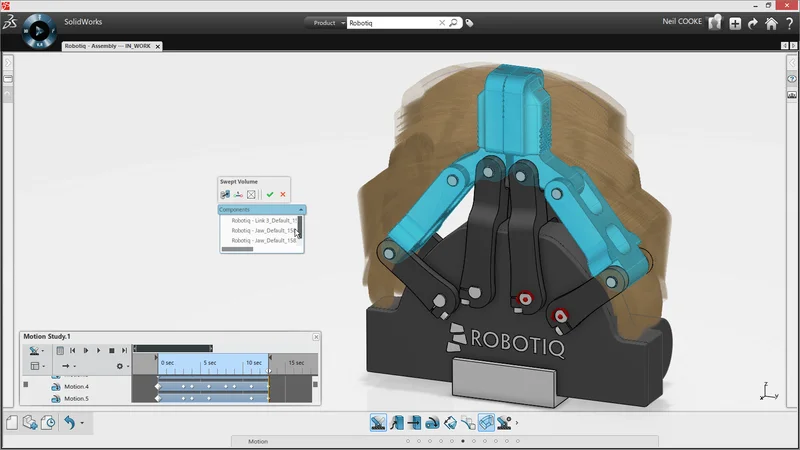Select Motion.4 in the motion study tree

click(x=76, y=386)
